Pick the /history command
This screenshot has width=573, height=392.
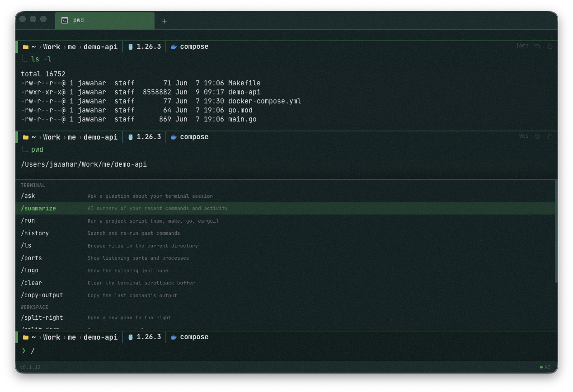pyautogui.click(x=285, y=233)
